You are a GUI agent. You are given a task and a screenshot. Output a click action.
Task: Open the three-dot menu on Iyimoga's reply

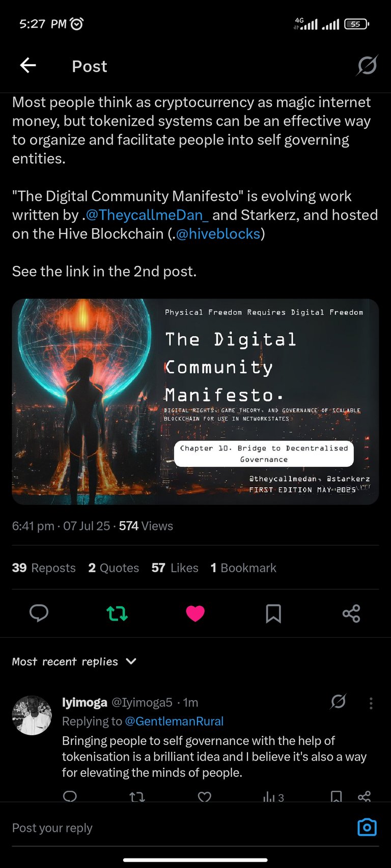click(371, 703)
